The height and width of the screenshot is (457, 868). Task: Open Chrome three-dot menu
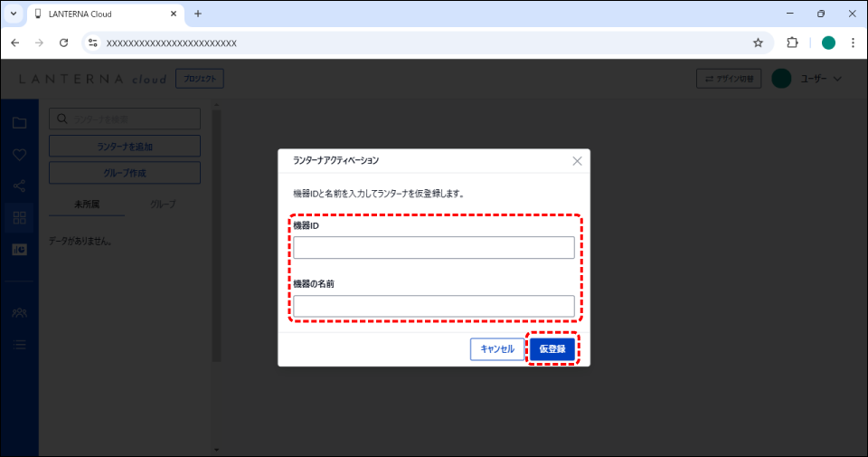(x=853, y=43)
